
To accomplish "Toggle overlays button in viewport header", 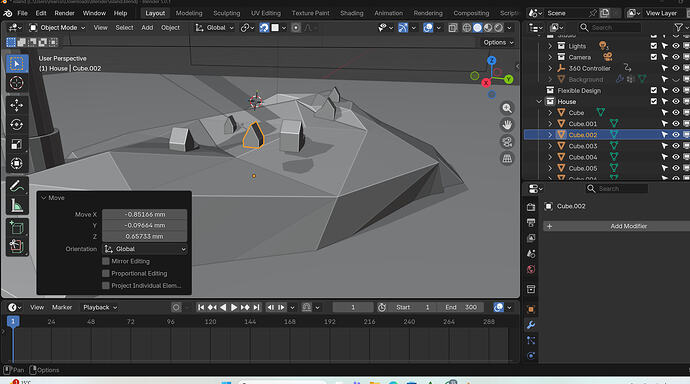I will coord(428,28).
